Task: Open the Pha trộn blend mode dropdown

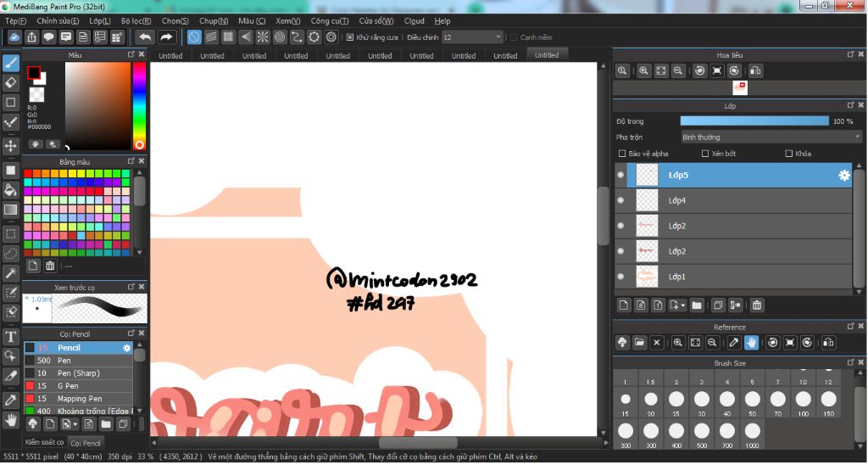Action: click(771, 137)
